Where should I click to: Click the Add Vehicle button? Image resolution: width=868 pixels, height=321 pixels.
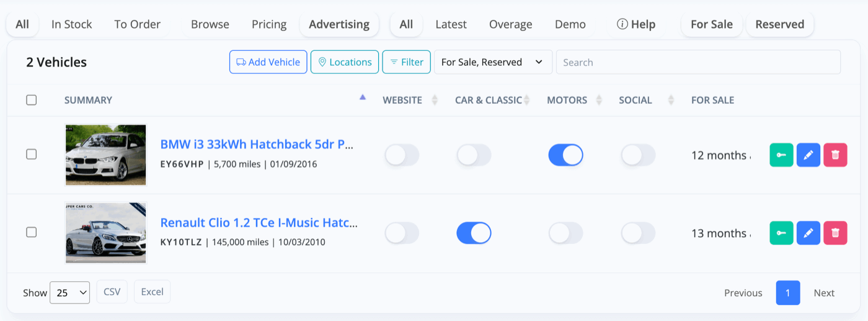(268, 62)
